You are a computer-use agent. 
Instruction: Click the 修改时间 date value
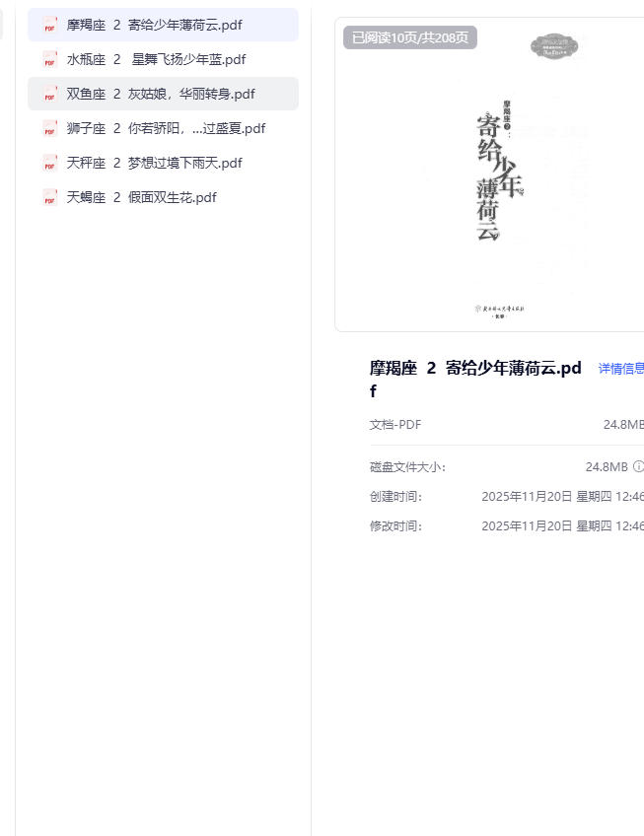pyautogui.click(x=562, y=526)
